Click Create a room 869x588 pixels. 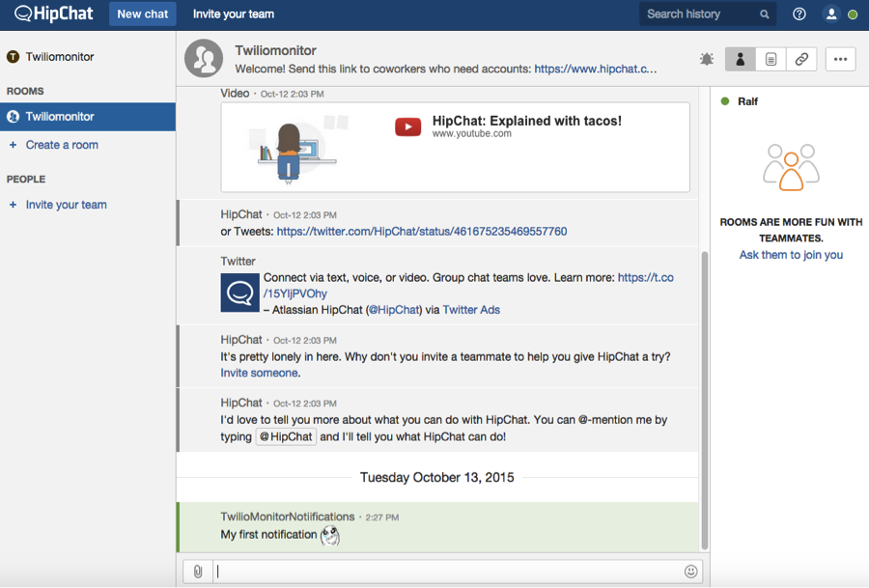coord(62,145)
